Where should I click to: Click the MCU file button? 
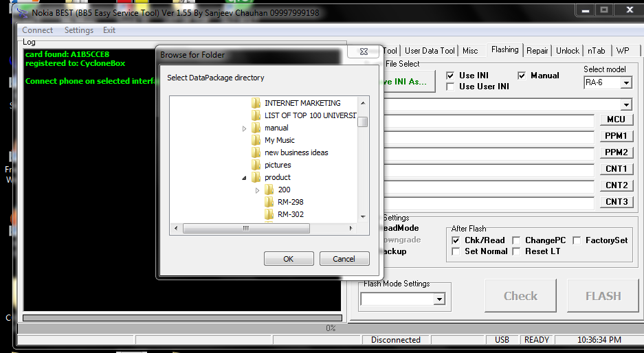616,119
